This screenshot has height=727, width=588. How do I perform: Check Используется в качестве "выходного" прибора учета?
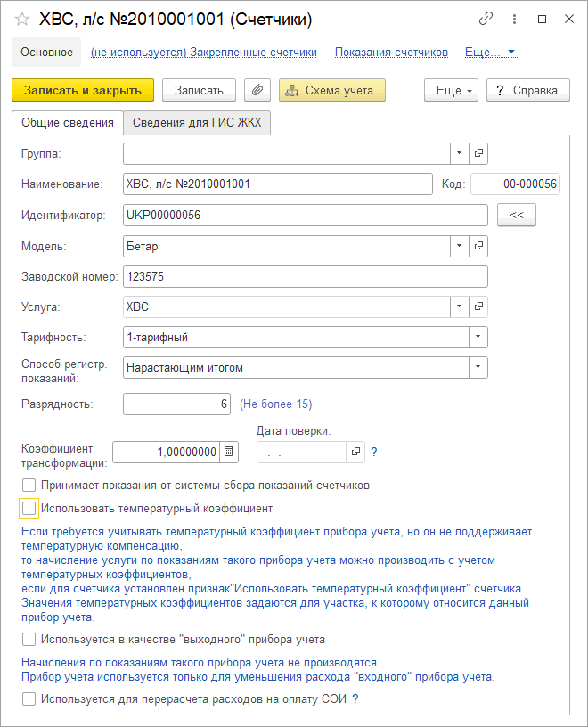point(29,639)
